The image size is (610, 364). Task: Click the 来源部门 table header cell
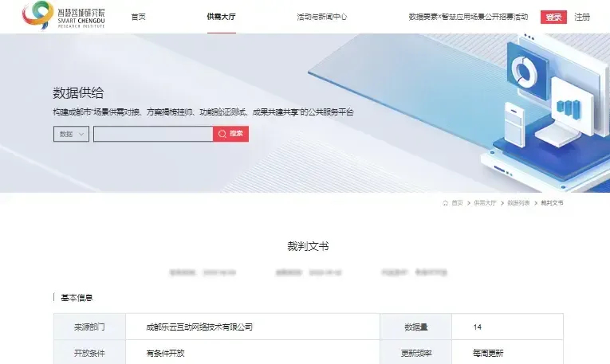point(89,327)
